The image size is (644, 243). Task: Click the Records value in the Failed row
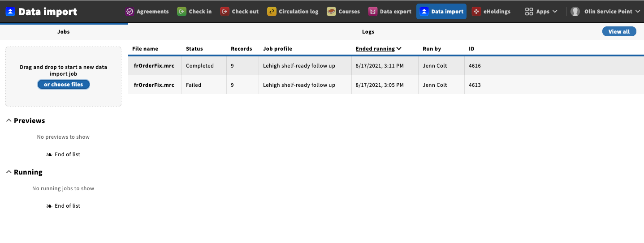[x=232, y=85]
